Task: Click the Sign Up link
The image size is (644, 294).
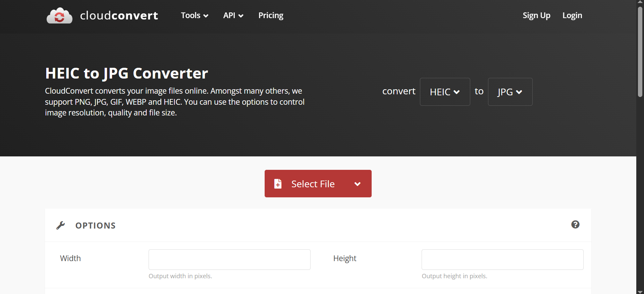Action: pos(536,15)
